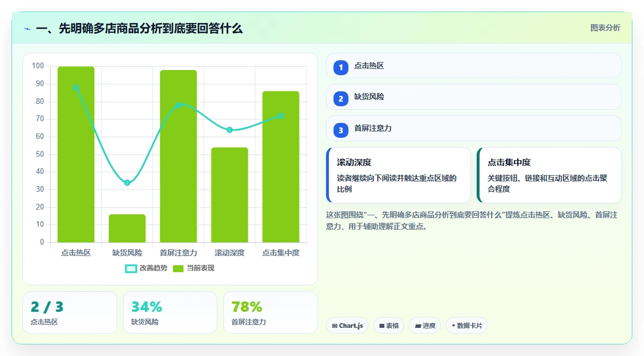Viewport: 644px width, 356px height.
Task: Toggle the 当前表现 legend entry
Action: 193,268
